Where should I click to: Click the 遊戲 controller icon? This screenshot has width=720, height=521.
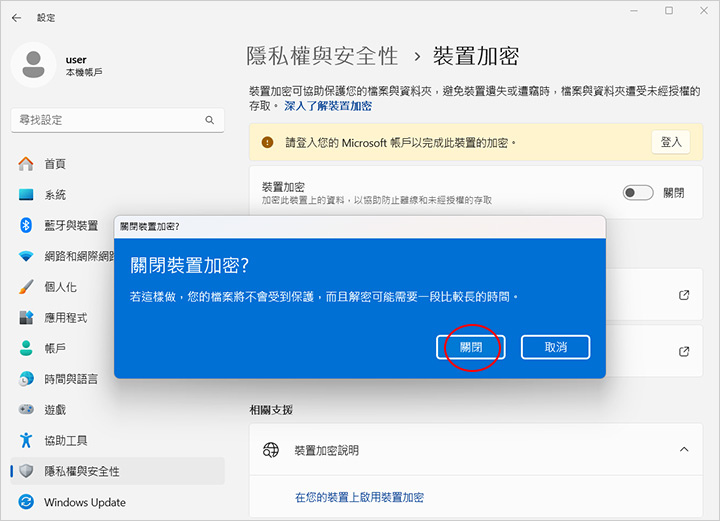(x=26, y=409)
